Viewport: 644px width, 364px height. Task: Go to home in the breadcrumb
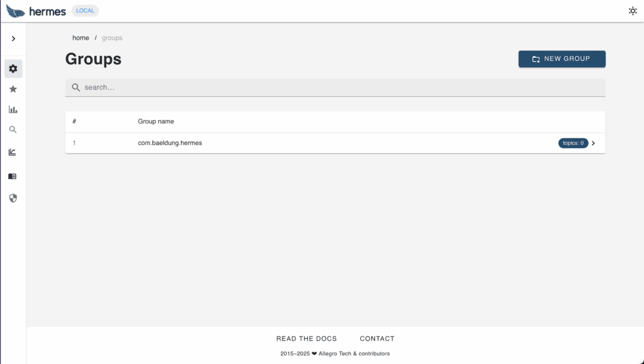pyautogui.click(x=80, y=38)
